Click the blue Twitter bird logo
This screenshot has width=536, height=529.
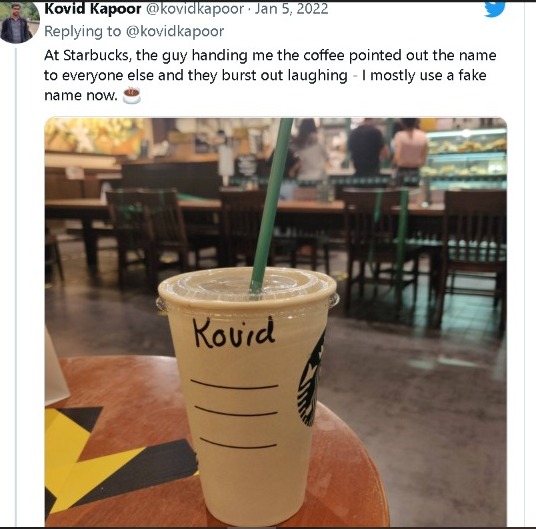[x=495, y=9]
